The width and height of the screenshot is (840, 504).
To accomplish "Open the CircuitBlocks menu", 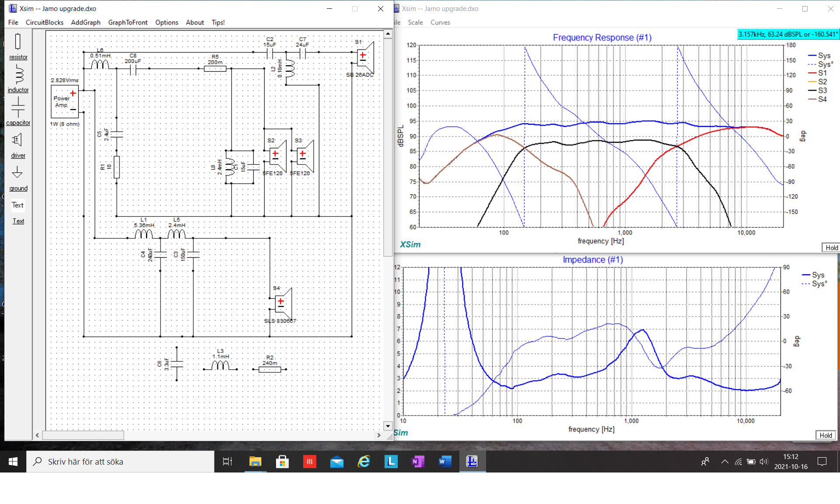I will 45,22.
